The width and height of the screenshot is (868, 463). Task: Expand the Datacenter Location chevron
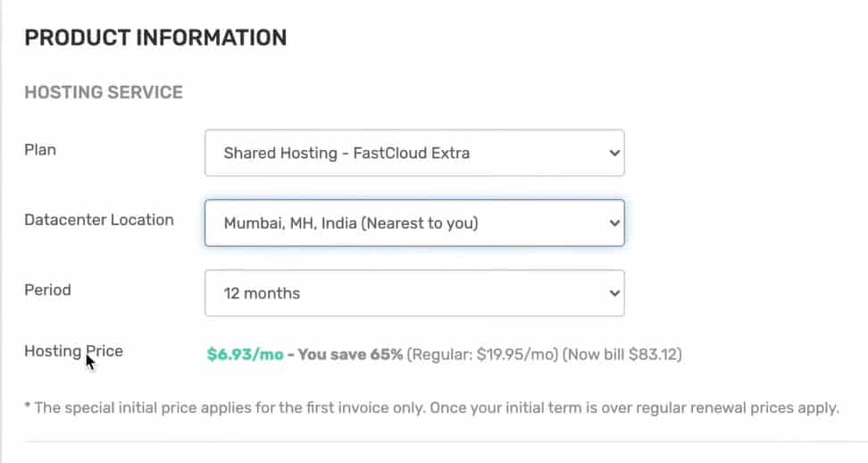(x=613, y=223)
